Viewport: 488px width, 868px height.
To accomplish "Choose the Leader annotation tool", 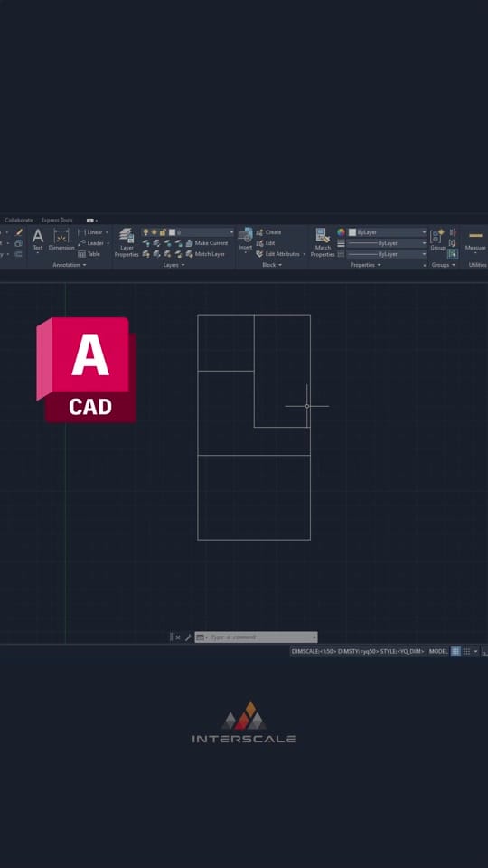I will (90, 243).
